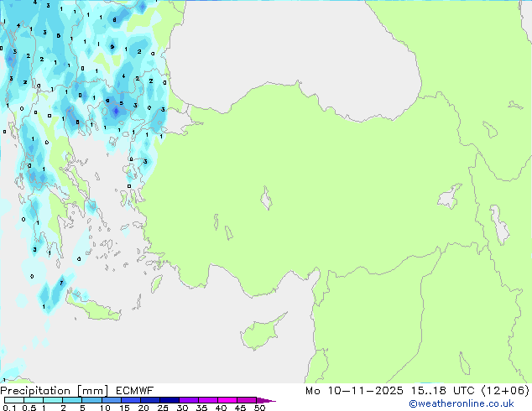Select the forecast date 'Mo 10-11-2025' text
This screenshot has width=532, height=411.
(354, 391)
